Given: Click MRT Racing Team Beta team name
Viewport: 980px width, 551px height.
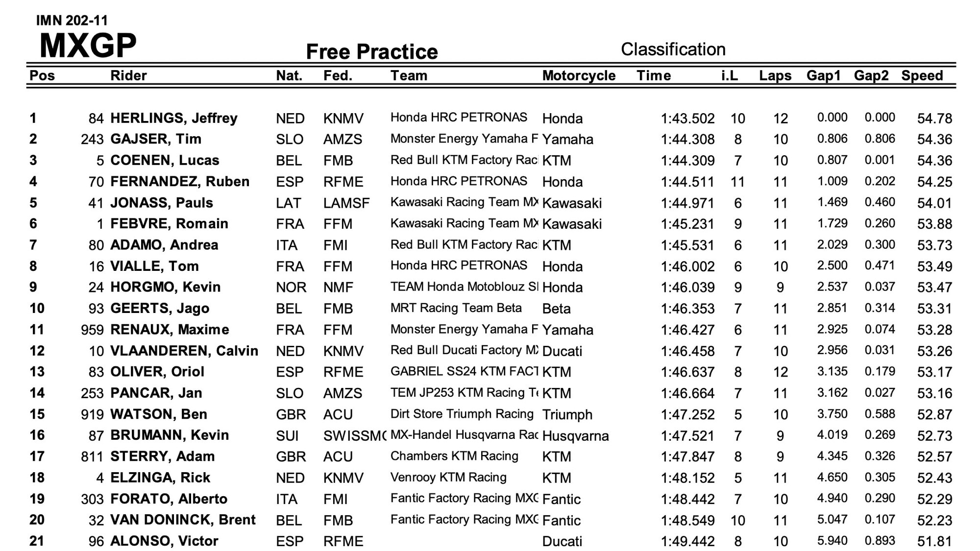Looking at the screenshot, I should 456,308.
